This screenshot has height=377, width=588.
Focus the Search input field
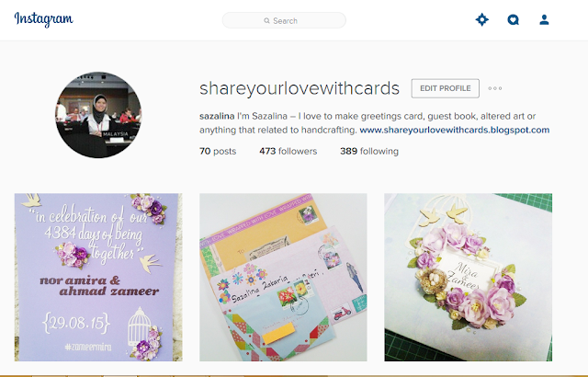point(284,20)
